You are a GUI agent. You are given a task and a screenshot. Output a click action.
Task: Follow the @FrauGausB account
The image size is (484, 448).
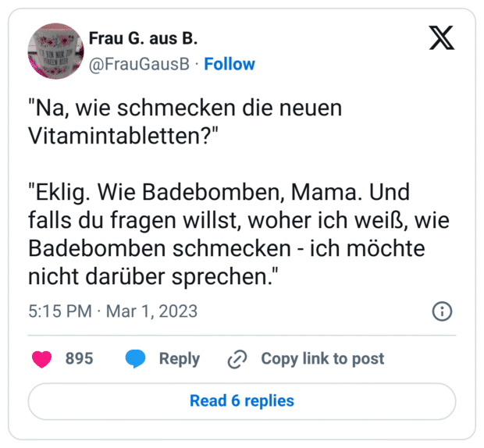[230, 64]
